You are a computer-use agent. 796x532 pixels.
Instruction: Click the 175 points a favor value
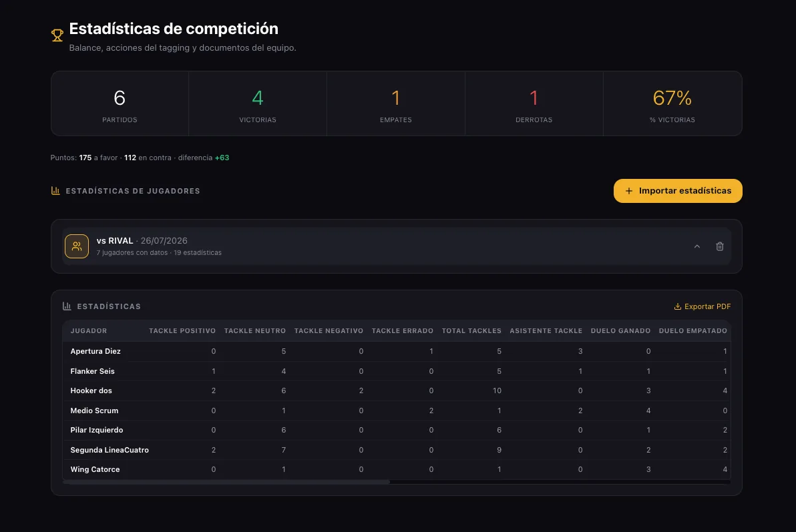(85, 158)
